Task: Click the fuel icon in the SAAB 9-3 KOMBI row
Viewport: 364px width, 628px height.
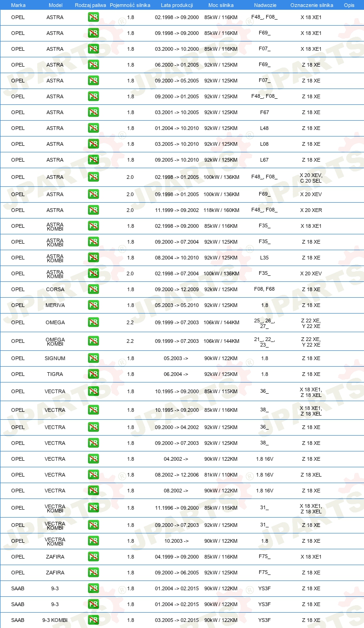Action: [x=93, y=620]
